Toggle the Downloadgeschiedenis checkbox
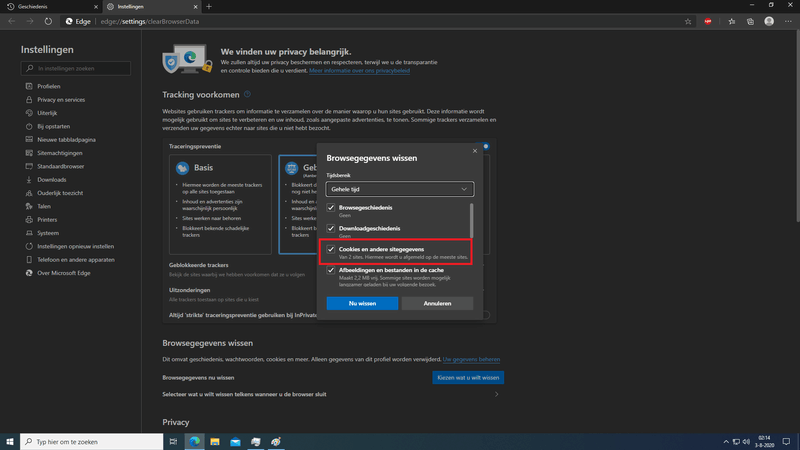This screenshot has width=800, height=450. click(x=331, y=229)
